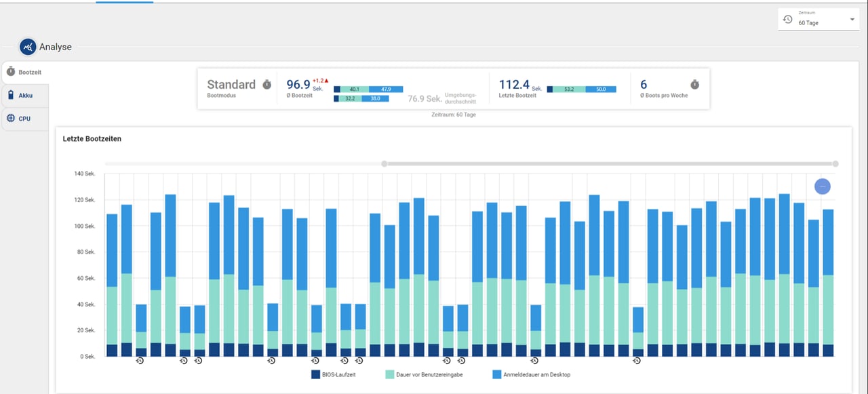Viewport: 868px width, 394px height.
Task: Click the Letzte Bootzeiten chart heading
Action: 92,139
